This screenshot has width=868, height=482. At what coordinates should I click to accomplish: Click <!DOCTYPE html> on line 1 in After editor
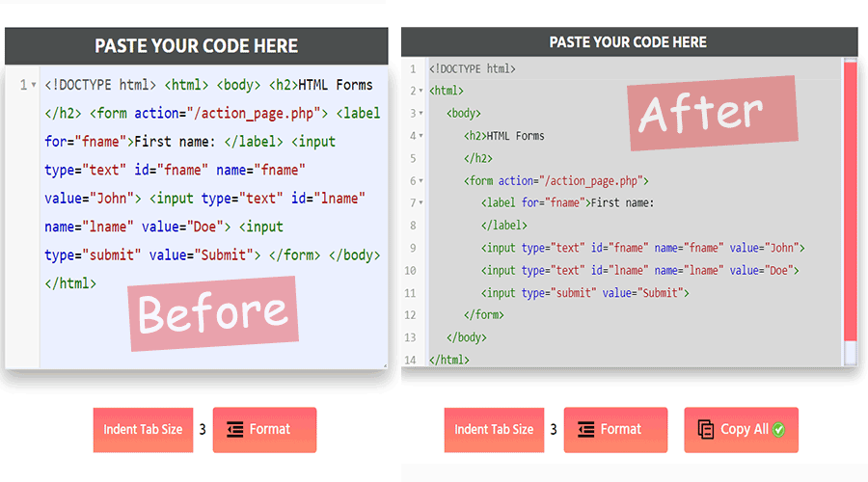(473, 69)
